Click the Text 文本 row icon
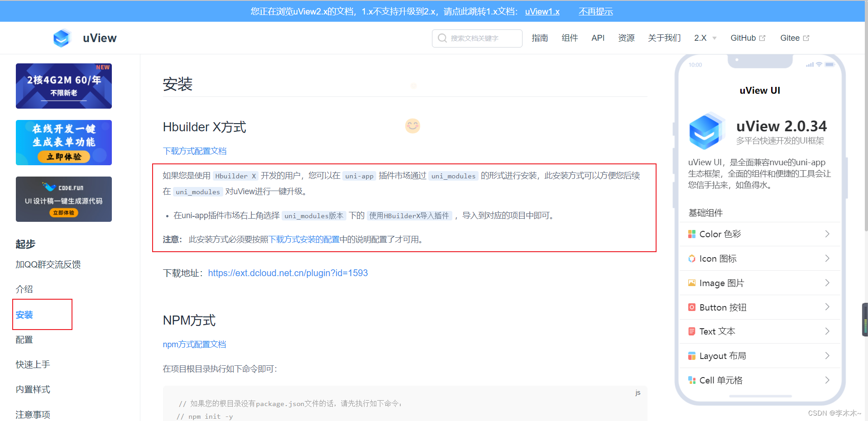868x421 pixels. (692, 331)
